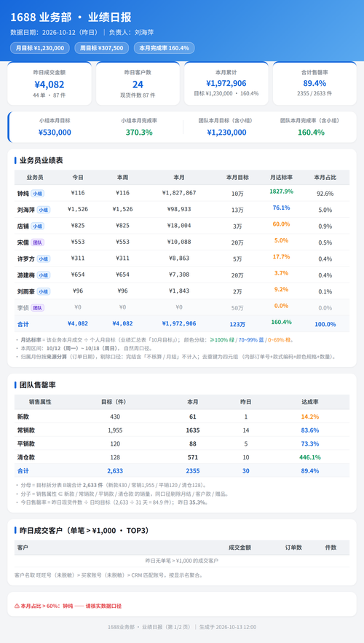Click 游建梅's monthly amount ¥7,308
This screenshot has width=364, height=643.
(179, 275)
